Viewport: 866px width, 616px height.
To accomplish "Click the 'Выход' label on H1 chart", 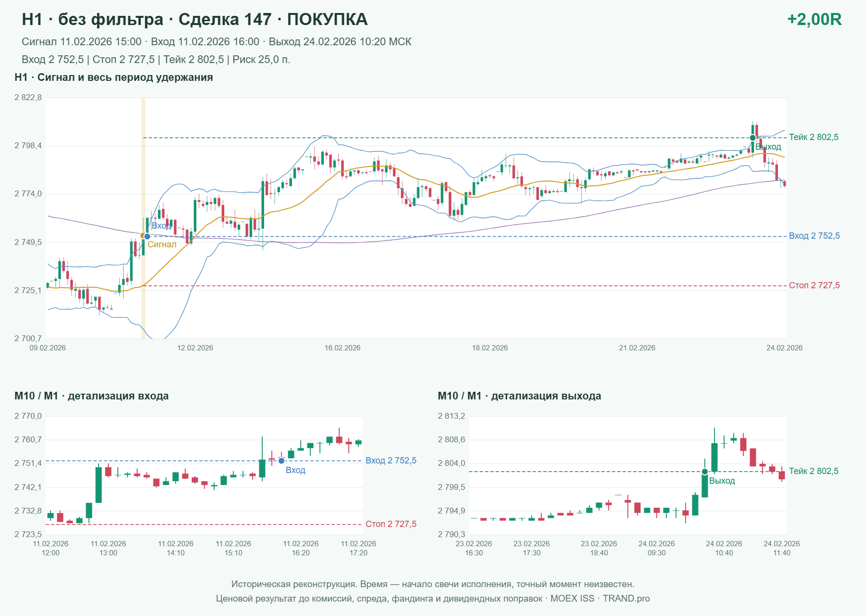I will pos(768,147).
